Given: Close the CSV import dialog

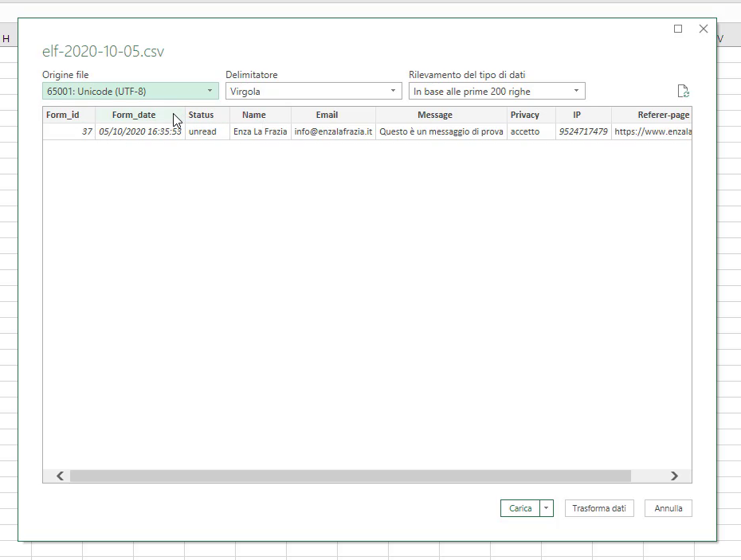Looking at the screenshot, I should 703,29.
